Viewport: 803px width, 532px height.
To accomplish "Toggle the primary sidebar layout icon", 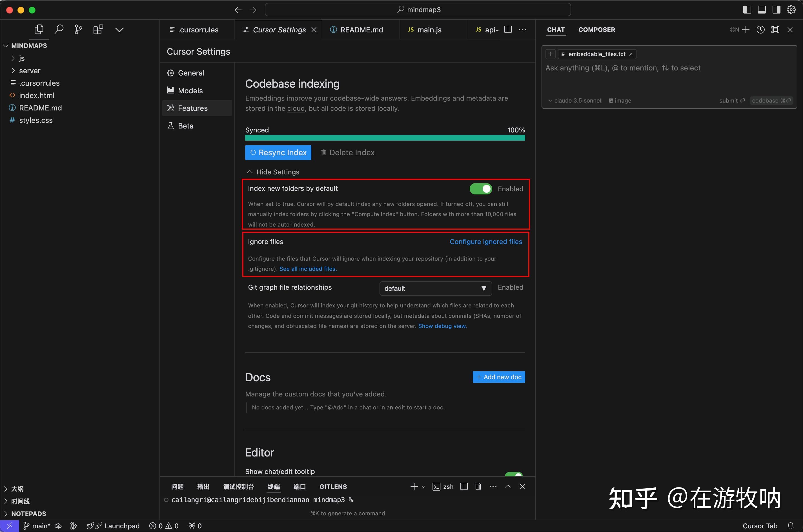I will coord(747,10).
